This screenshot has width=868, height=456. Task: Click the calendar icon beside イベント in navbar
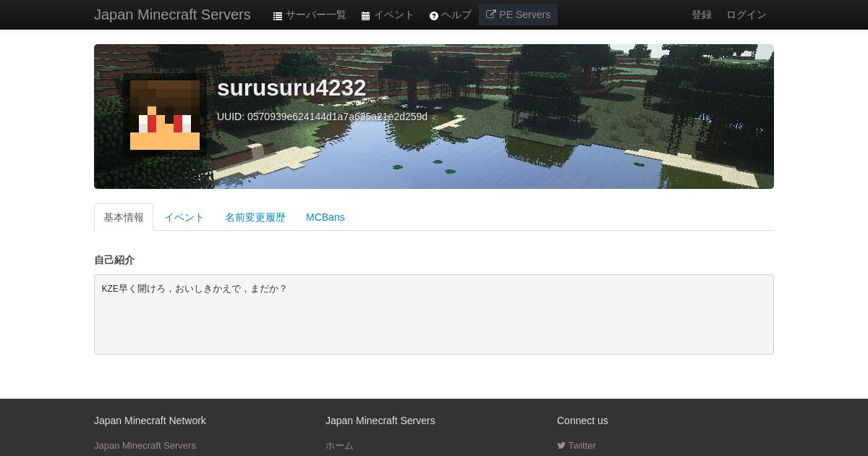[x=366, y=16]
